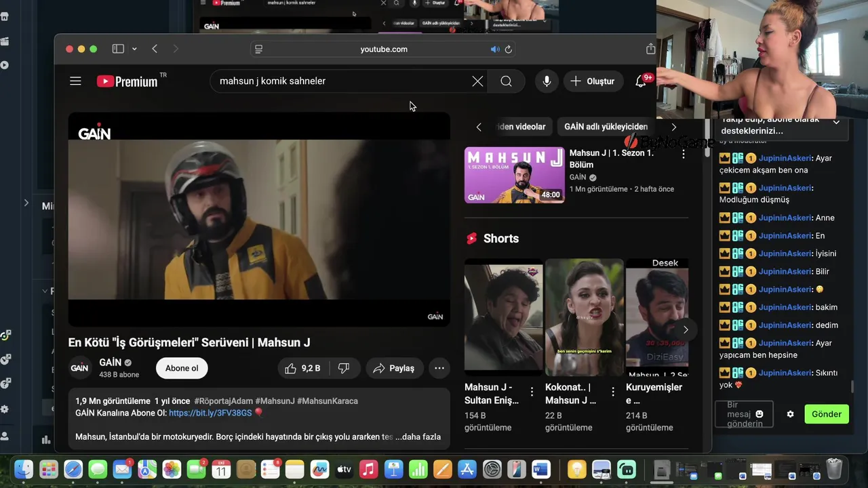This screenshot has width=868, height=488.
Task: Click the Gönder button in chat
Action: click(x=827, y=414)
